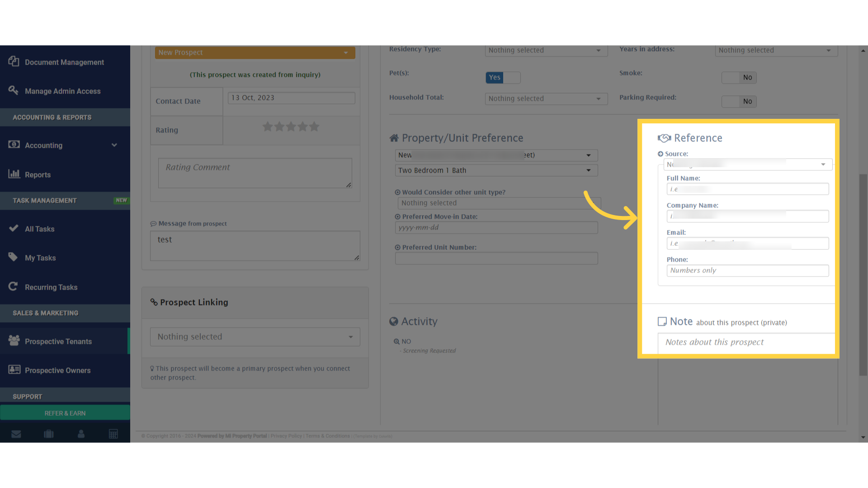Click the Prospective Owners ID card icon

pyautogui.click(x=14, y=370)
